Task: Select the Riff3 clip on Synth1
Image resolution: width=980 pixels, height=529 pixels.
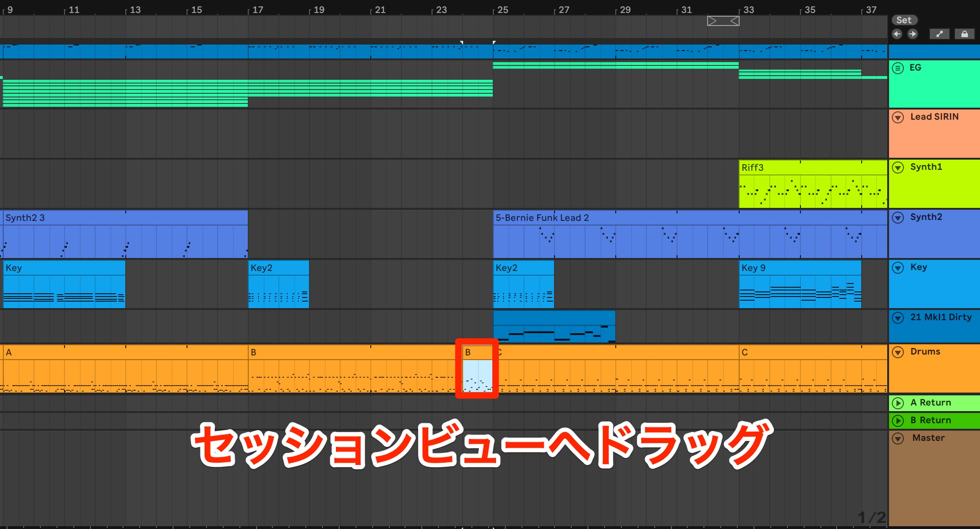Action: pyautogui.click(x=812, y=184)
